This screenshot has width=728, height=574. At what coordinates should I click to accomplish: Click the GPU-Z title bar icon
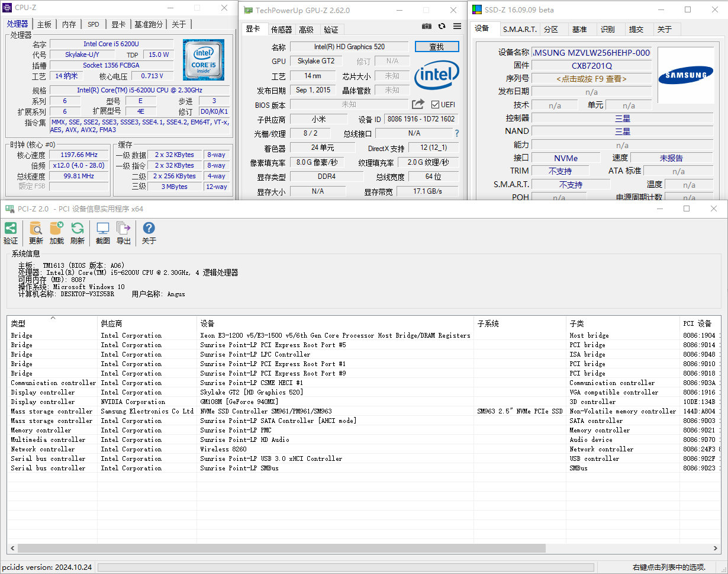click(249, 10)
